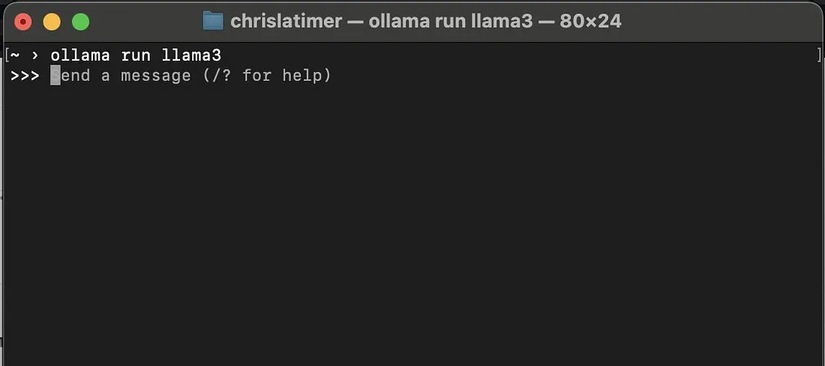
Task: Click the left bracket mark before the prompt
Action: coord(6,55)
